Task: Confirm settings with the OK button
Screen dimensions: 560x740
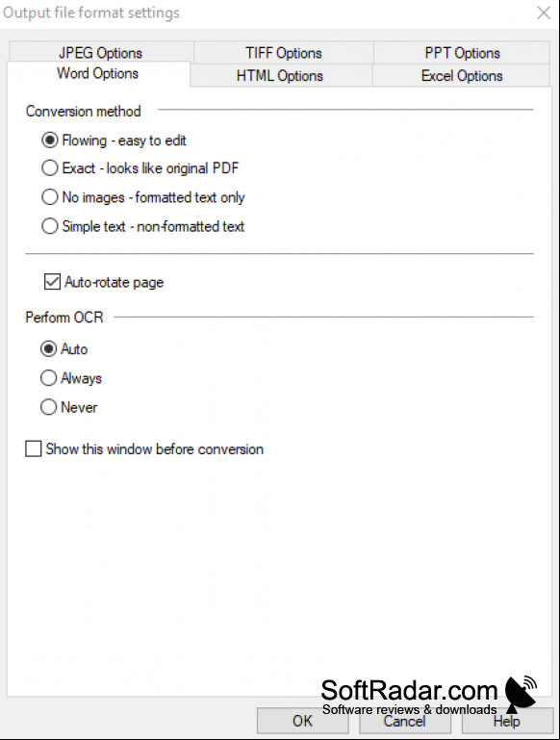Action: point(302,721)
